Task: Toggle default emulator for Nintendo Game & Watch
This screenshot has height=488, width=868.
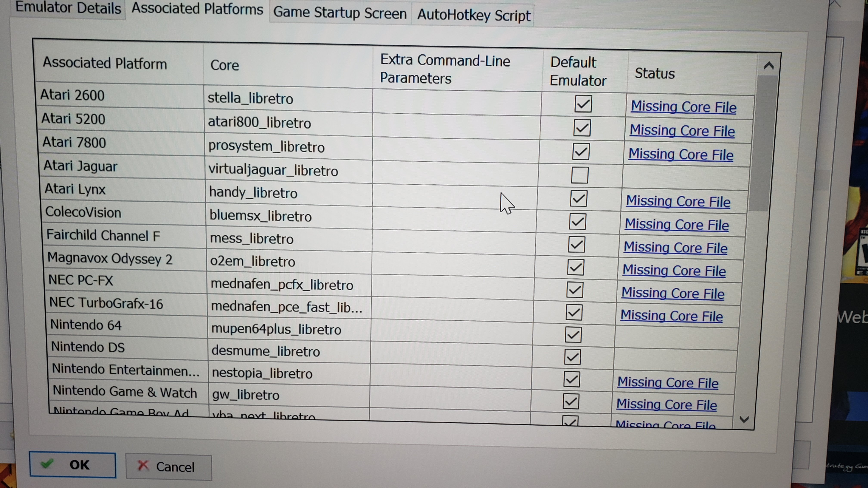Action: coord(571,402)
